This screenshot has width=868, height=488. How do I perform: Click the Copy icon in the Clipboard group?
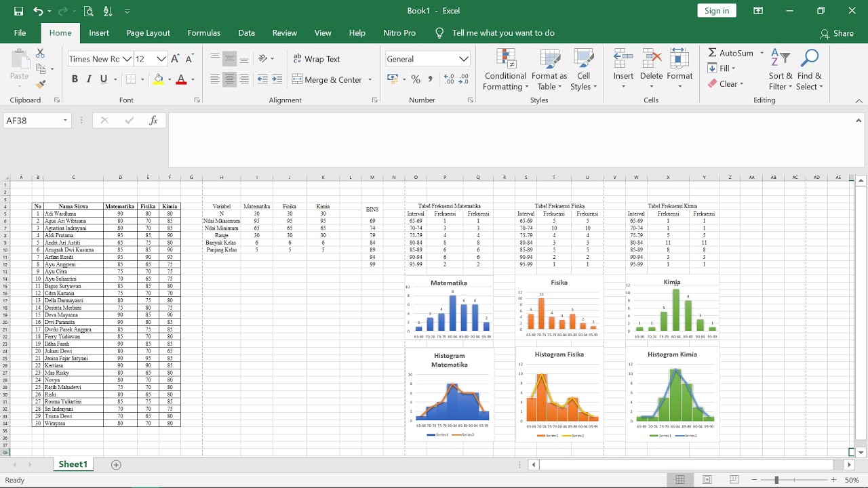click(x=42, y=68)
